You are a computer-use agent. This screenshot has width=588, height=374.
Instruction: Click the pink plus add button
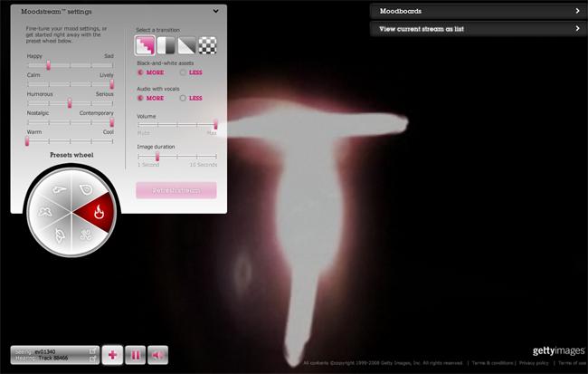112,355
